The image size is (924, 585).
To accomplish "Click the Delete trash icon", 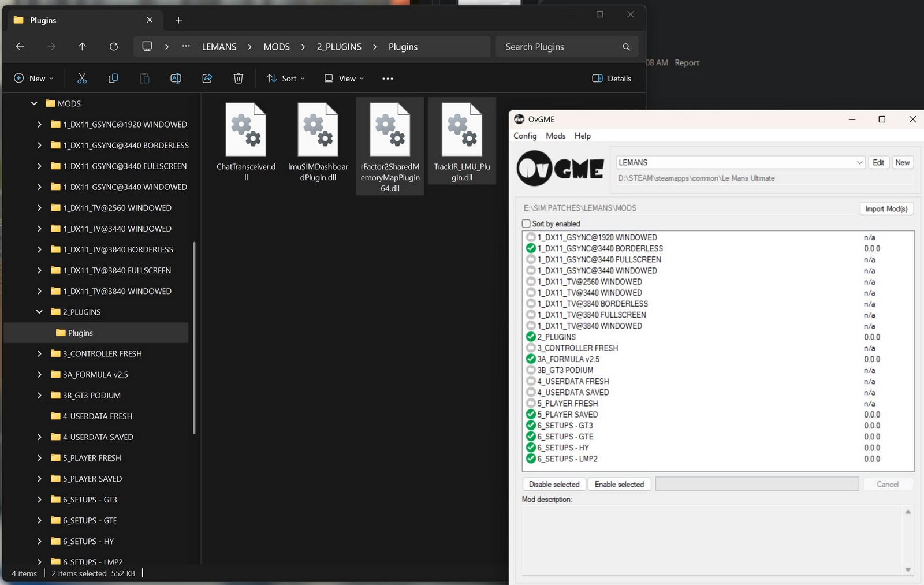I will pos(238,79).
